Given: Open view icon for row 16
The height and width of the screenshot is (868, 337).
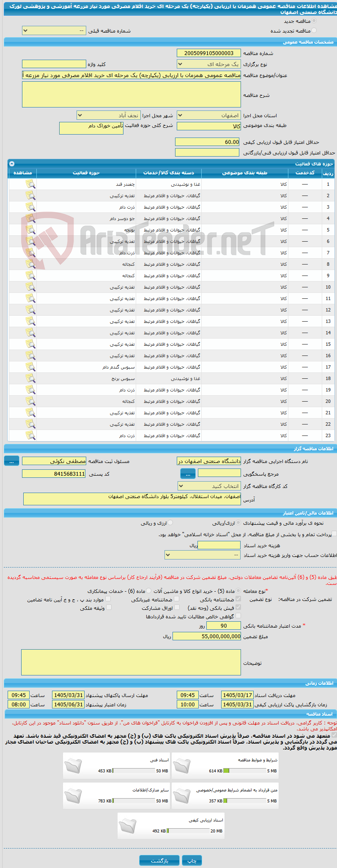Looking at the screenshot, I should 30,355.
